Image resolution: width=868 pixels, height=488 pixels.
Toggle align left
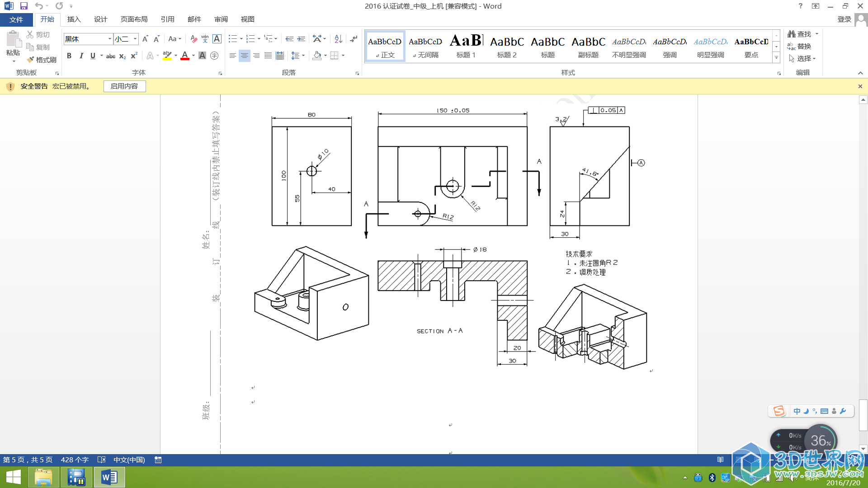tap(232, 56)
